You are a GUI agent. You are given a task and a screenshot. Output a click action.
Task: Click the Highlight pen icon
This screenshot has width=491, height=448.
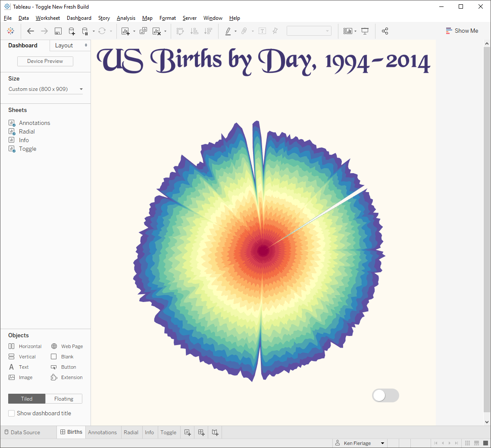tap(228, 31)
